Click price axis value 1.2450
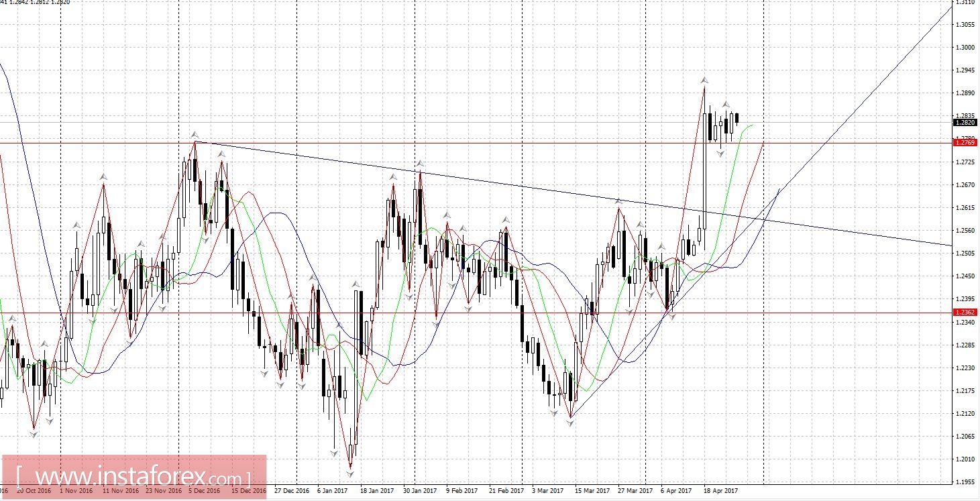This screenshot has width=980, height=501. coord(965,276)
